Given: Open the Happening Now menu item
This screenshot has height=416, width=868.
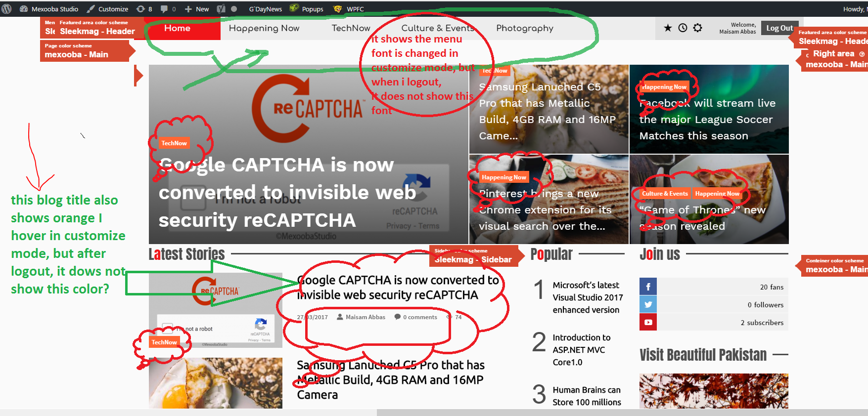Looking at the screenshot, I should [x=264, y=28].
